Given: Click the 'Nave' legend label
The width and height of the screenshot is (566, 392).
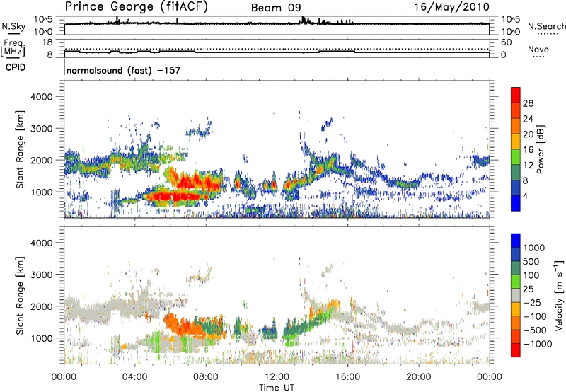Looking at the screenshot, I should [x=538, y=50].
